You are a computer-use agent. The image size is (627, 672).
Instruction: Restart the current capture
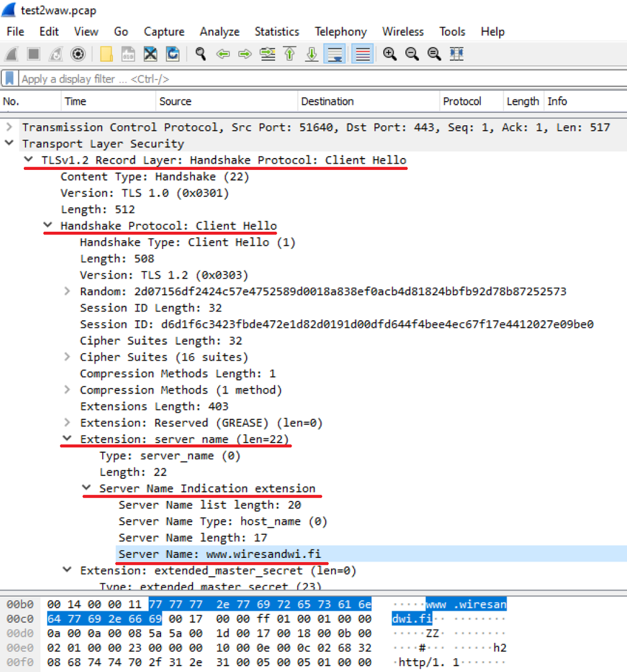[x=55, y=54]
